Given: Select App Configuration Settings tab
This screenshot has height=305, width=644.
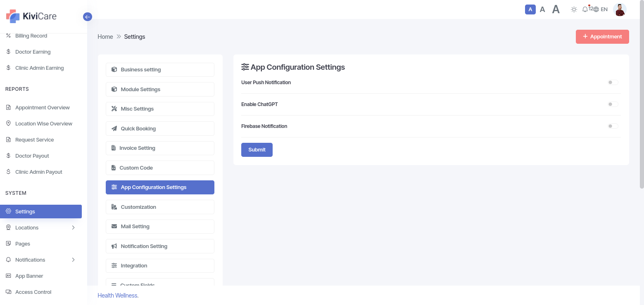Looking at the screenshot, I should [160, 187].
